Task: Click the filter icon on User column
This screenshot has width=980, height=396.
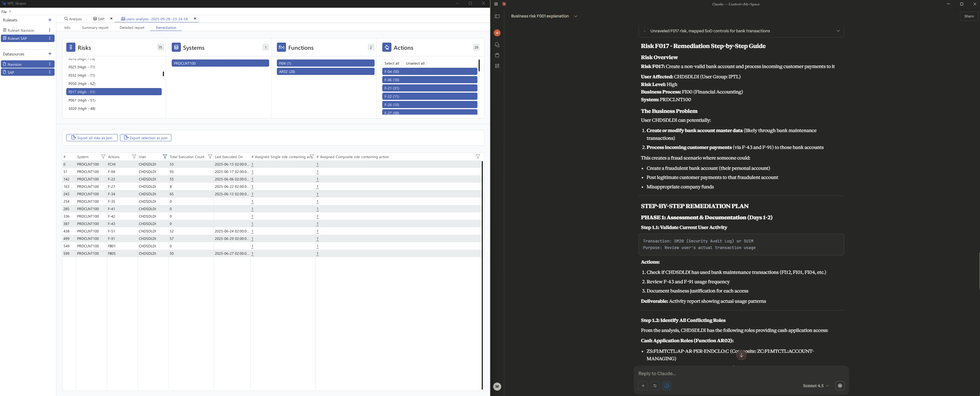Action: (165, 157)
